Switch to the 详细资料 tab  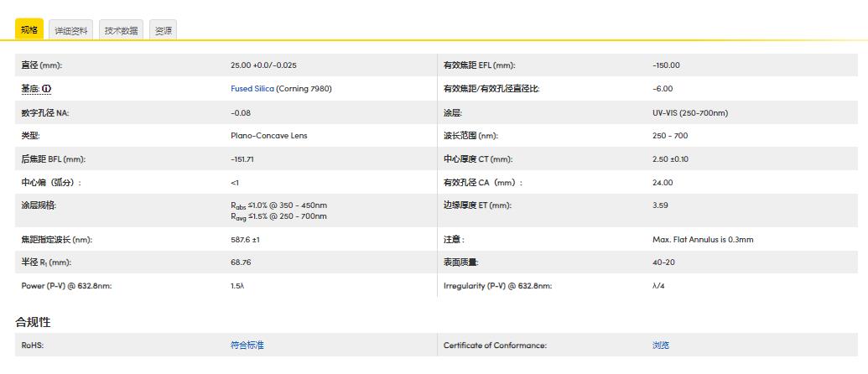click(70, 30)
